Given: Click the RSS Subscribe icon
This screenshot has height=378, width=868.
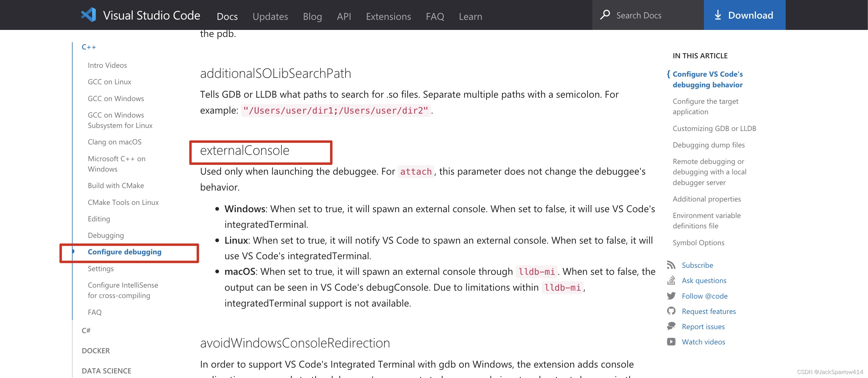Looking at the screenshot, I should click(x=671, y=265).
